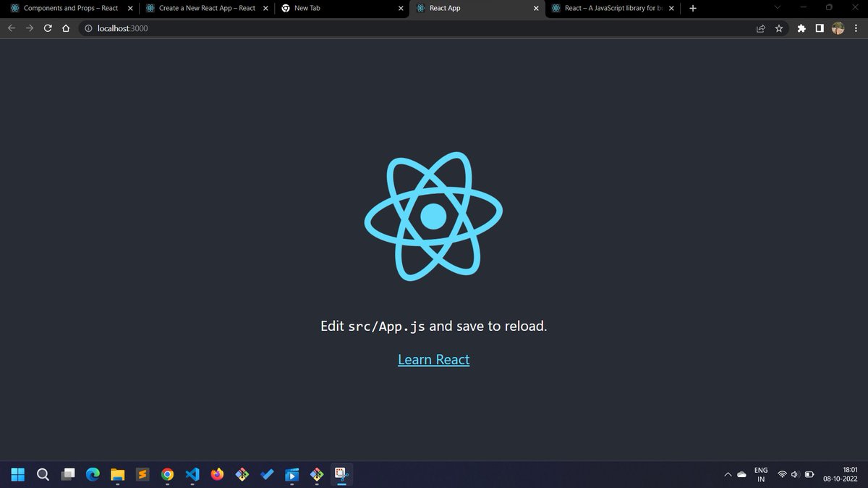Open the Wi-Fi network tray icon
Screen dimensions: 868x488
[x=782, y=475]
